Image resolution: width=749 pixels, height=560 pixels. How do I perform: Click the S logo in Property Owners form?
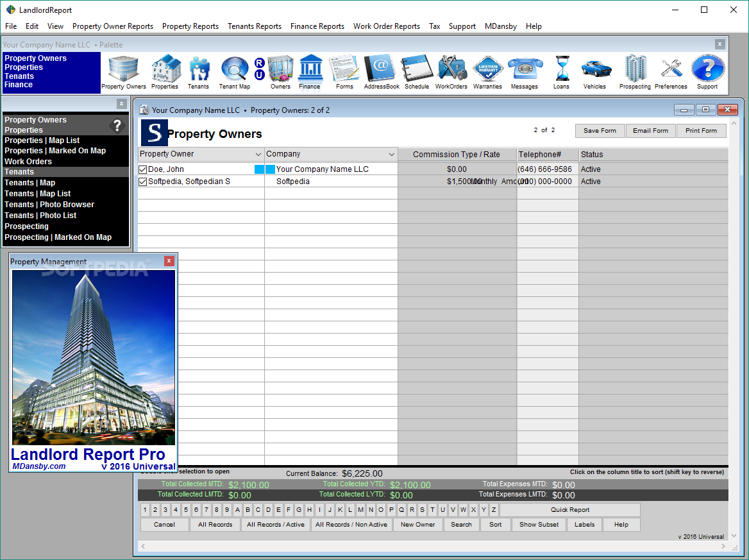155,133
